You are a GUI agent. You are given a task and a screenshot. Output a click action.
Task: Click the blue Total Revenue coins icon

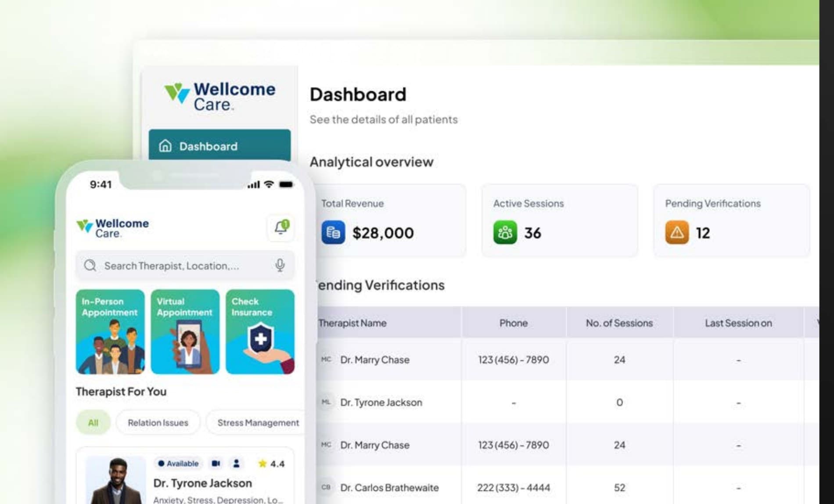(x=333, y=232)
